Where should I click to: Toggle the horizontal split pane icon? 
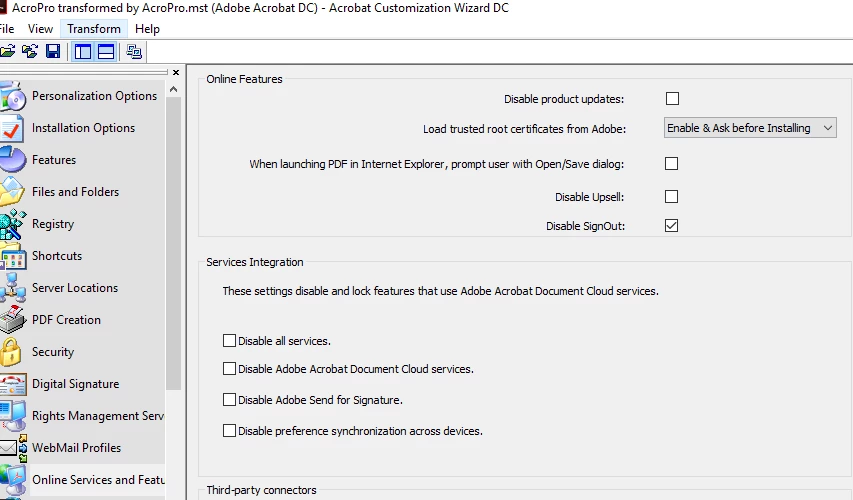click(106, 52)
